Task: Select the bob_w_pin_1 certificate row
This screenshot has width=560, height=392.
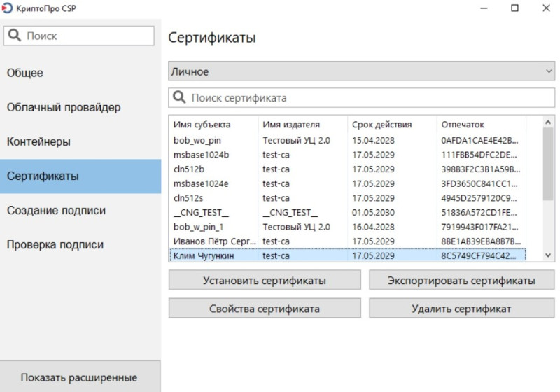Action: (348, 227)
